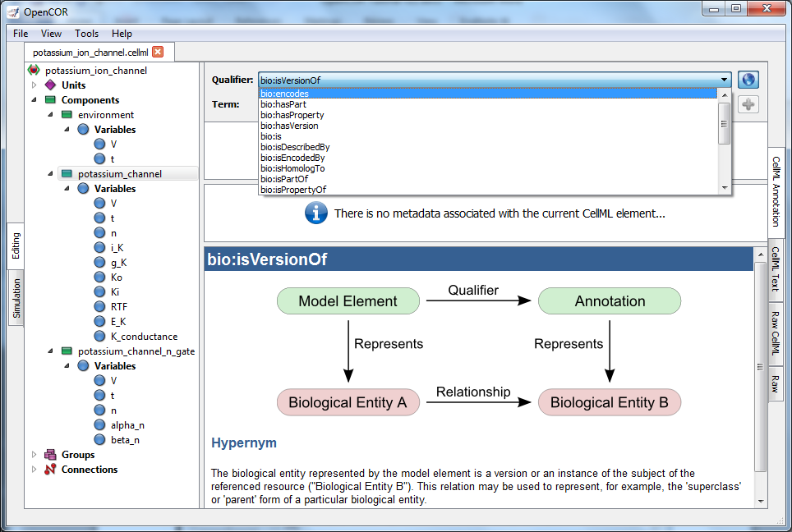The width and height of the screenshot is (792, 532).
Task: Click the qualifier list scroll-up arrow
Action: point(725,95)
